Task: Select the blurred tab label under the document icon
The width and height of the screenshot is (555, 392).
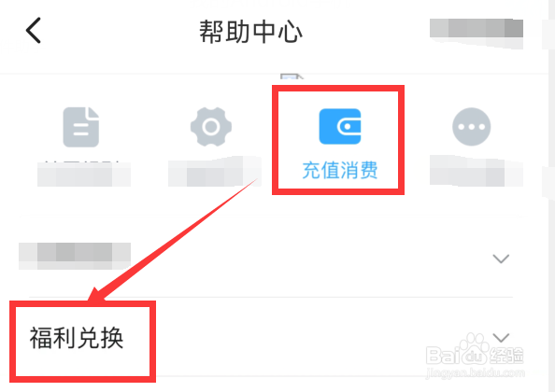Action: (84, 174)
